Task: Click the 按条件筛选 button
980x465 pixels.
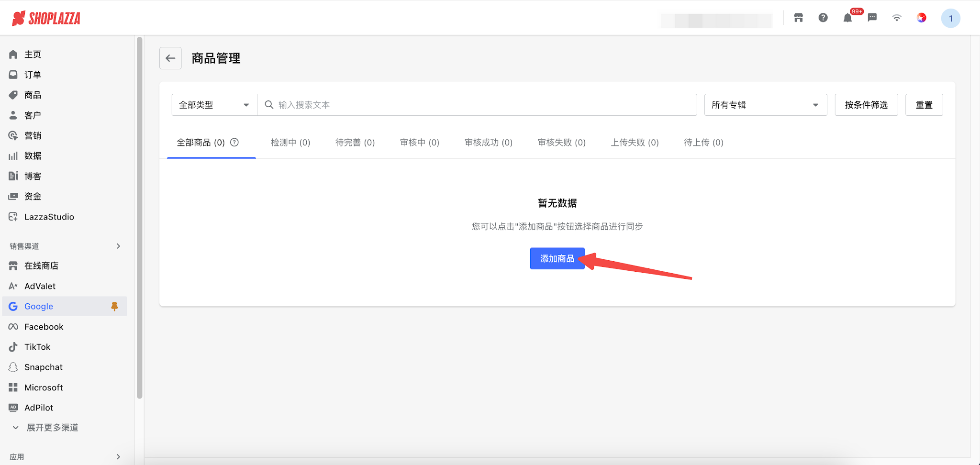Action: (x=866, y=105)
